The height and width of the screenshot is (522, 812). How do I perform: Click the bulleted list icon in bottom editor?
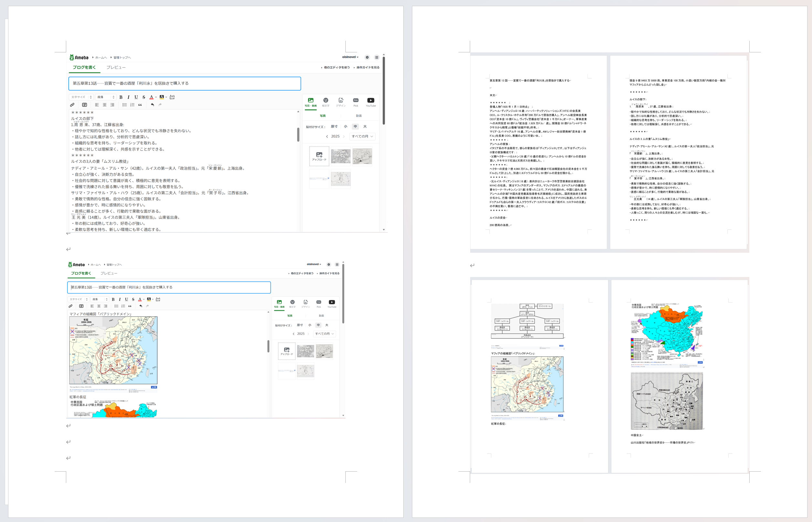(116, 306)
